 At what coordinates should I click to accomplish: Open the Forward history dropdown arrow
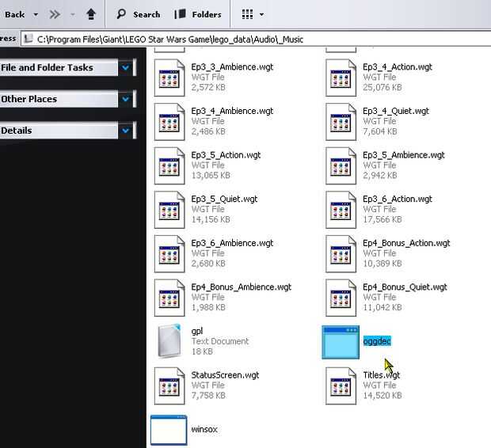[x=73, y=14]
